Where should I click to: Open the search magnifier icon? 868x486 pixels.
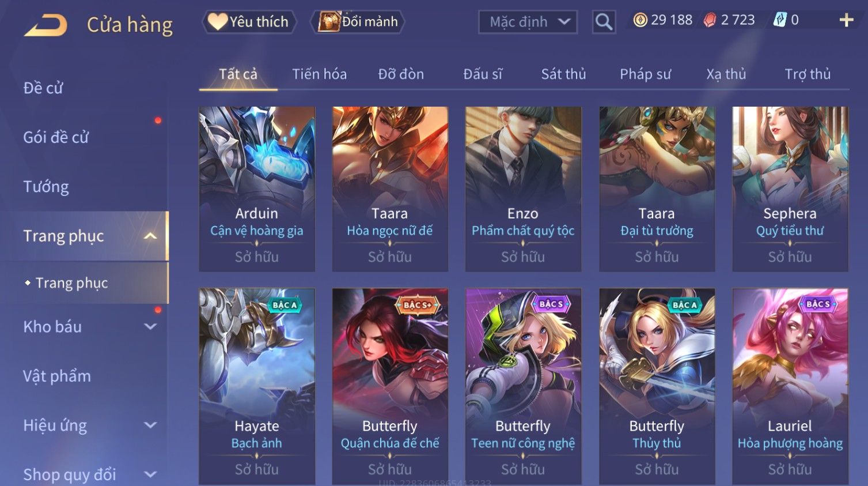point(604,22)
